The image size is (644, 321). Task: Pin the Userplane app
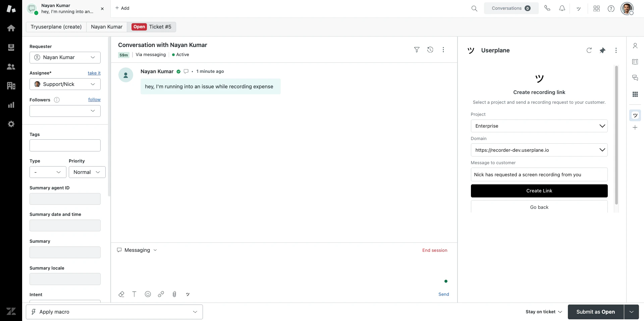click(602, 50)
